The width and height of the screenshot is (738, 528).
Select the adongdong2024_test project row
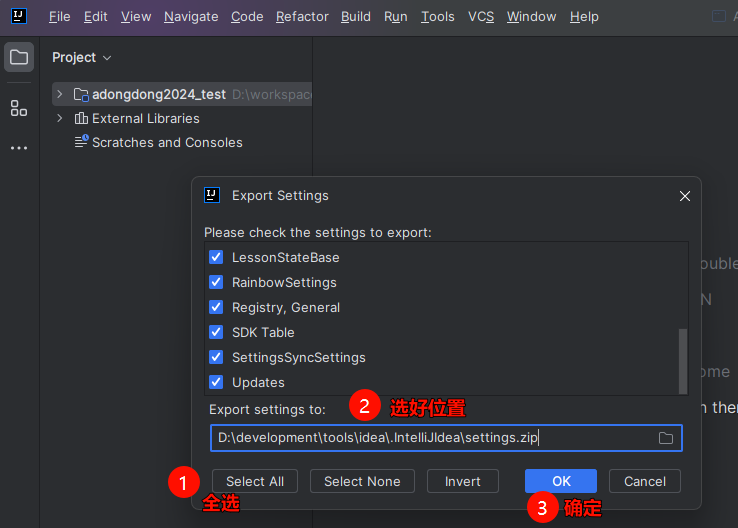tap(182, 94)
